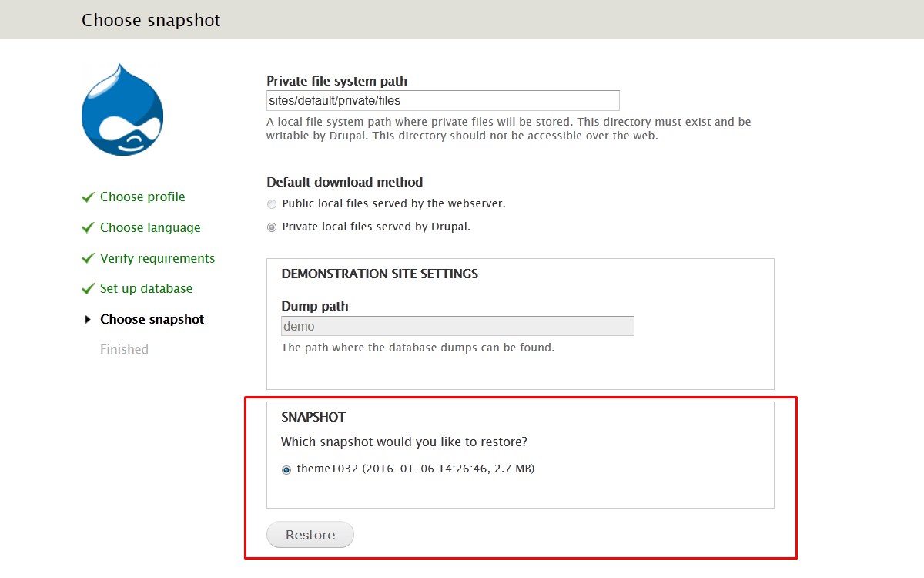Click checkmark beside Choose profile
924x578 pixels.
88,197
